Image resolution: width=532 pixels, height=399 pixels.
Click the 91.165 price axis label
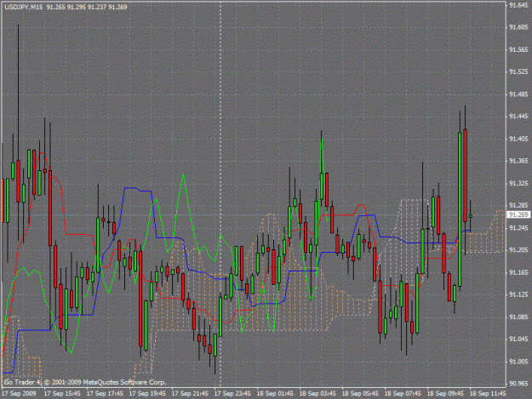click(518, 272)
